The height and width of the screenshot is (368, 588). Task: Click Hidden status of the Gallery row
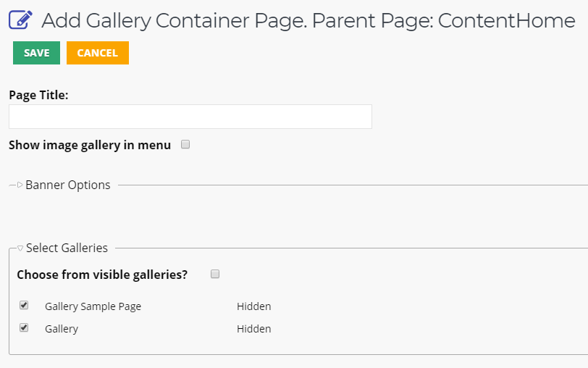click(254, 329)
